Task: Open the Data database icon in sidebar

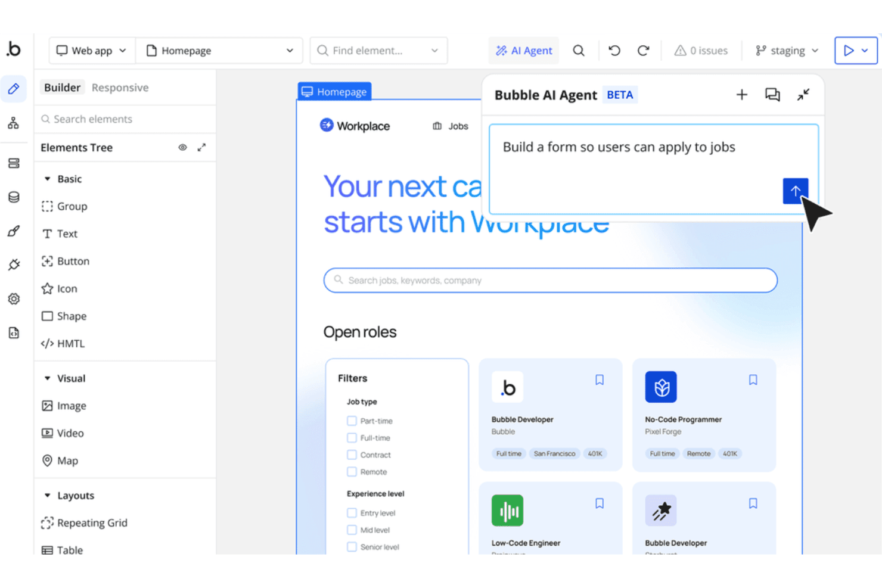Action: point(14,197)
